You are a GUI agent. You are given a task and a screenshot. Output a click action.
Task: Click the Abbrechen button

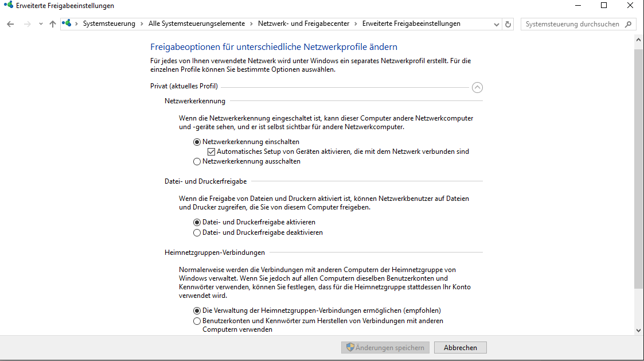[x=460, y=347]
